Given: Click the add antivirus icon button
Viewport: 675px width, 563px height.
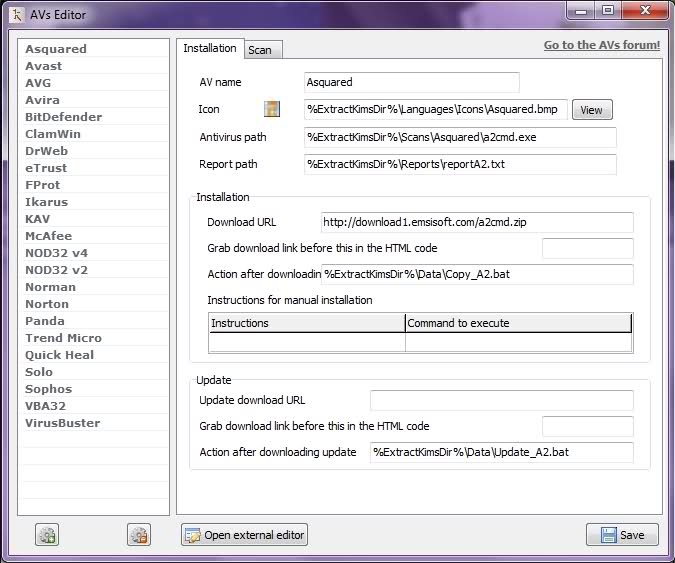Looking at the screenshot, I should tap(47, 535).
